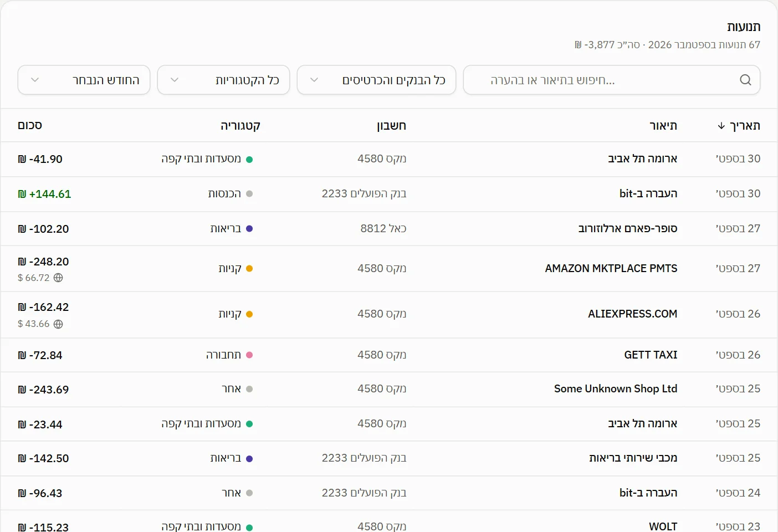The height and width of the screenshot is (532, 778).
Task: Click the הכנסות category label
Action: pyautogui.click(x=224, y=193)
